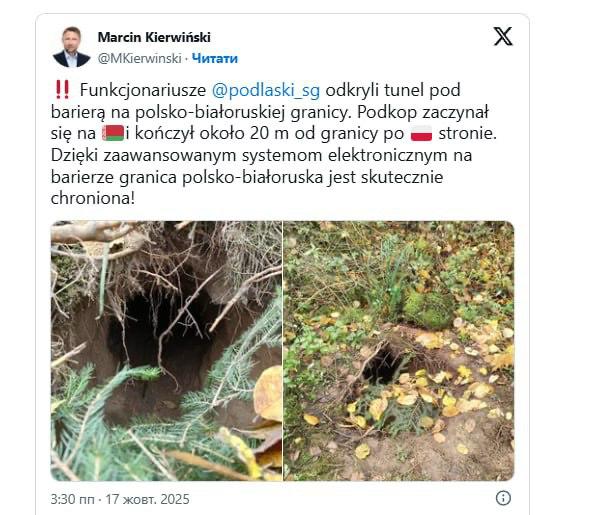600x515 pixels.
Task: Click the Belarus flag emoji
Action: click(113, 133)
